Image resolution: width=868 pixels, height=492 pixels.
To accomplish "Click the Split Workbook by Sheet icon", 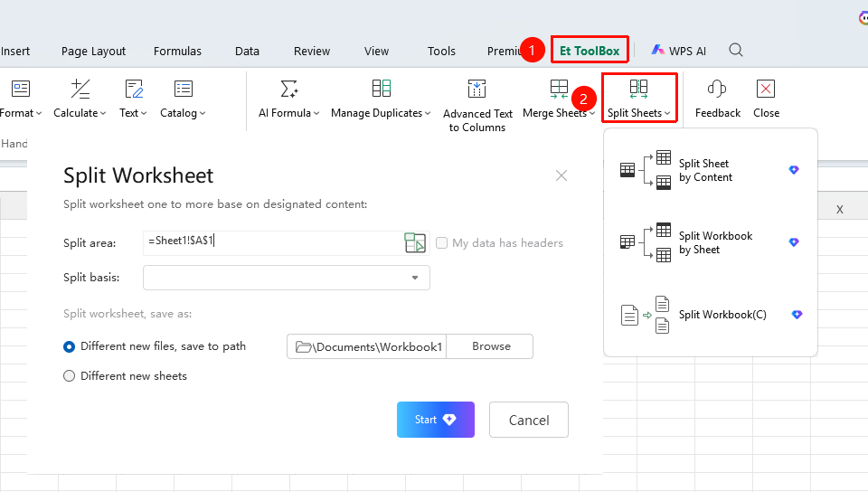I will click(x=646, y=242).
